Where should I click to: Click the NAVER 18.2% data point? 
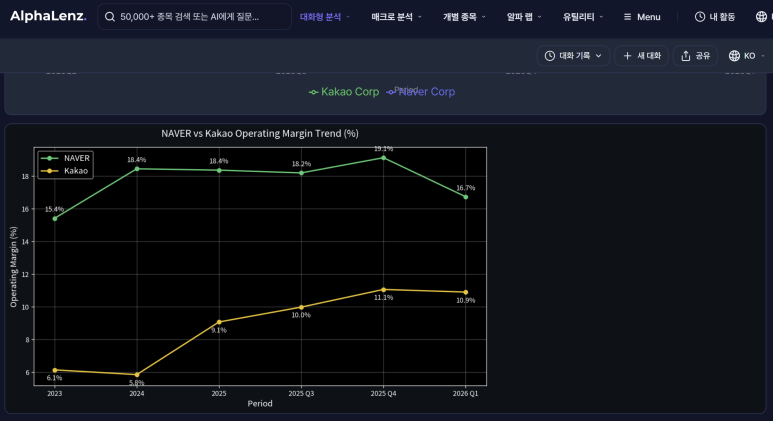(302, 173)
